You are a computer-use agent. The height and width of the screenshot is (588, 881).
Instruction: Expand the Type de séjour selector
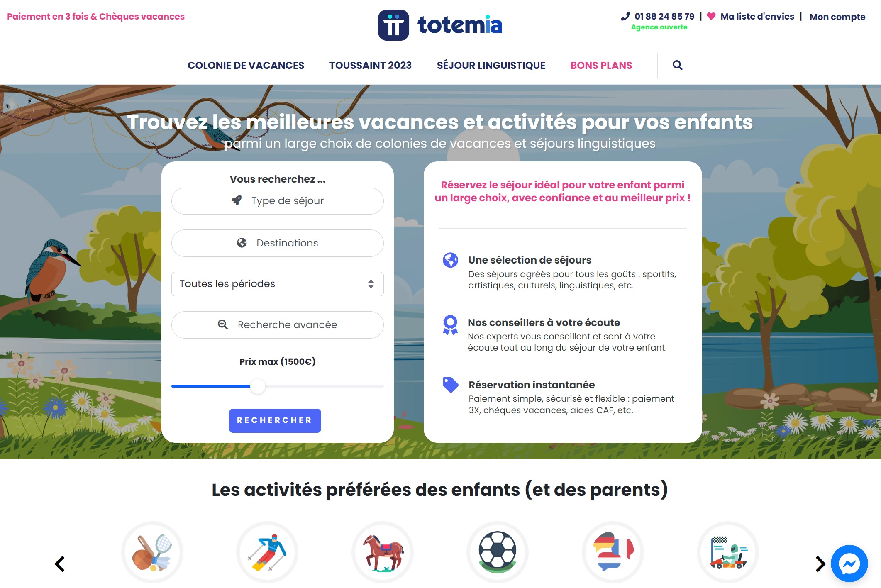(x=276, y=201)
